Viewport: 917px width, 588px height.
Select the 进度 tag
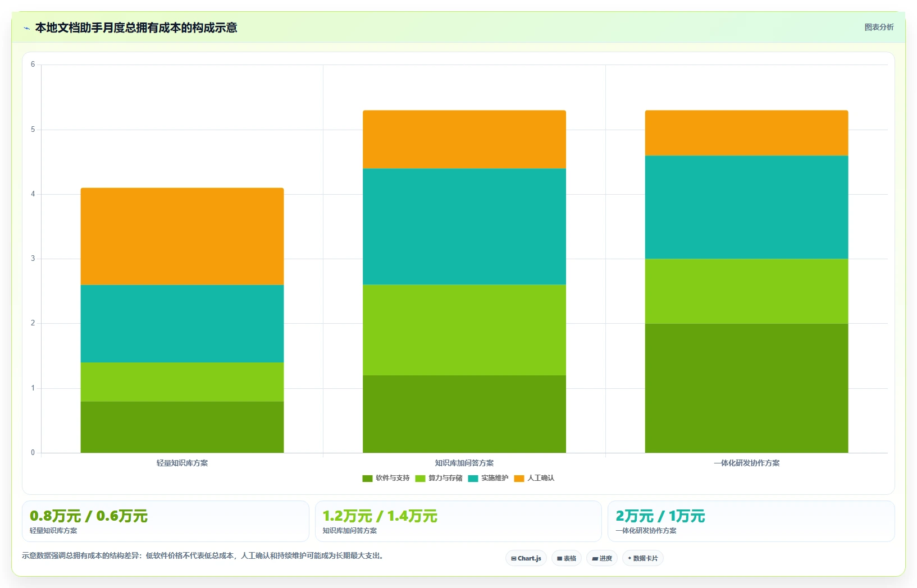coord(602,558)
